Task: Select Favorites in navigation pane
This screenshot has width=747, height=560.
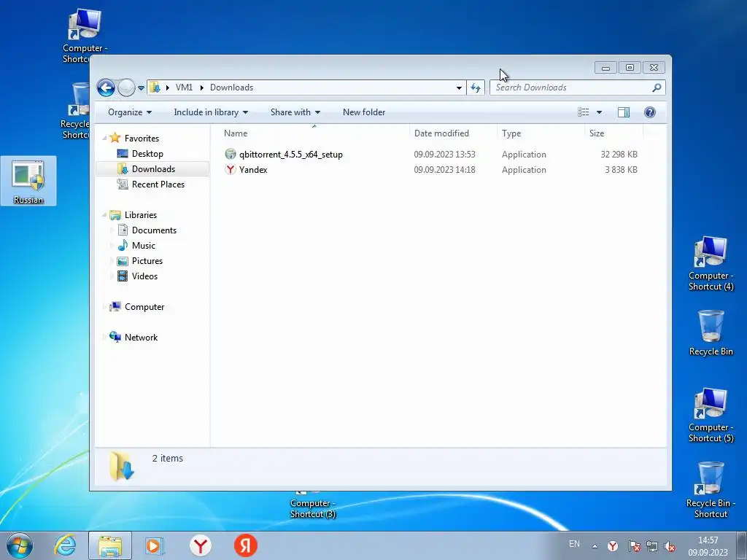Action: click(142, 138)
